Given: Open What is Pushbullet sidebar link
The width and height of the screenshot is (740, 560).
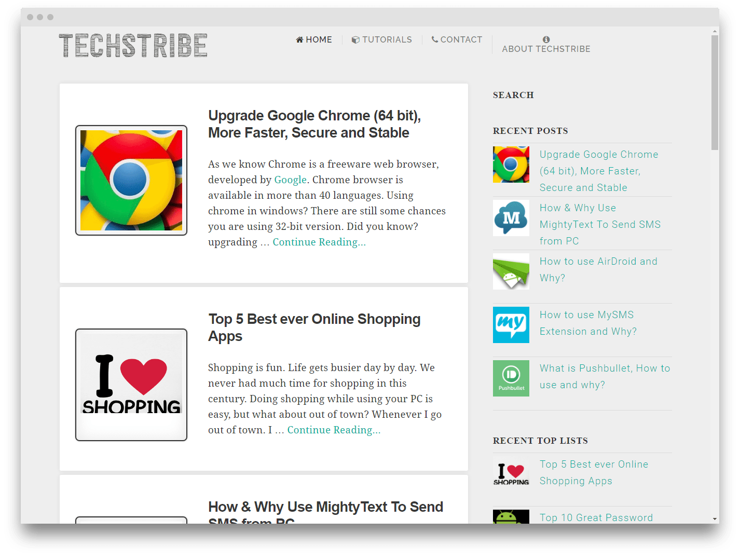Looking at the screenshot, I should point(605,376).
